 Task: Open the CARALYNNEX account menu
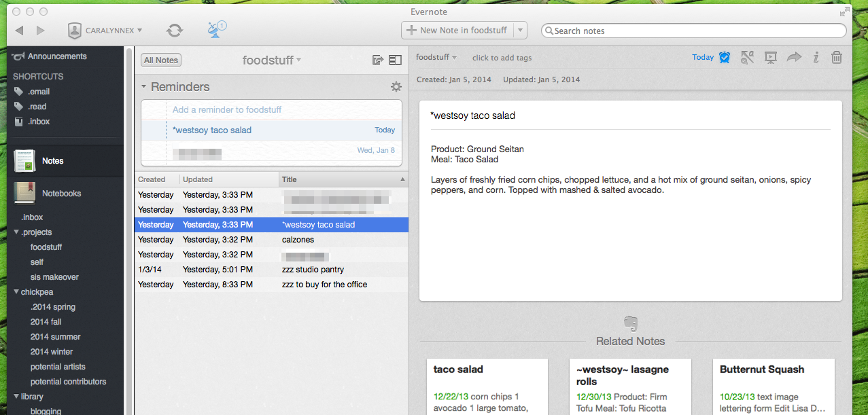click(x=105, y=31)
